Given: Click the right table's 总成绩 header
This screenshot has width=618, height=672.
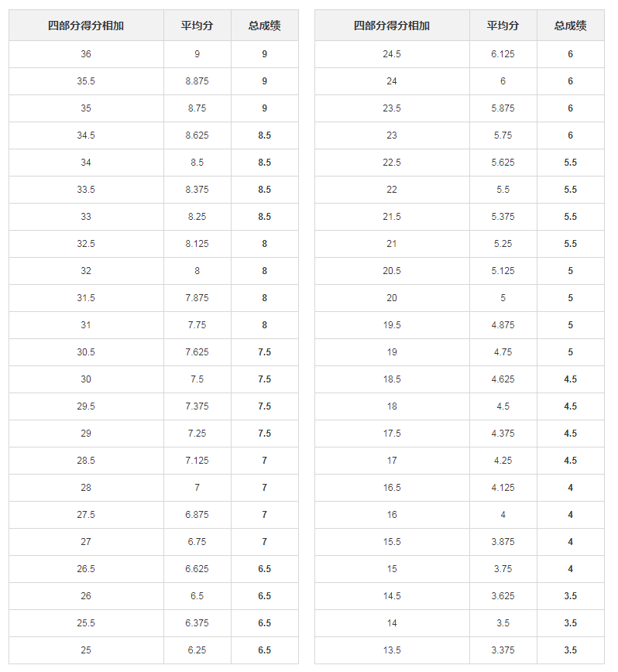Looking at the screenshot, I should click(x=570, y=26).
